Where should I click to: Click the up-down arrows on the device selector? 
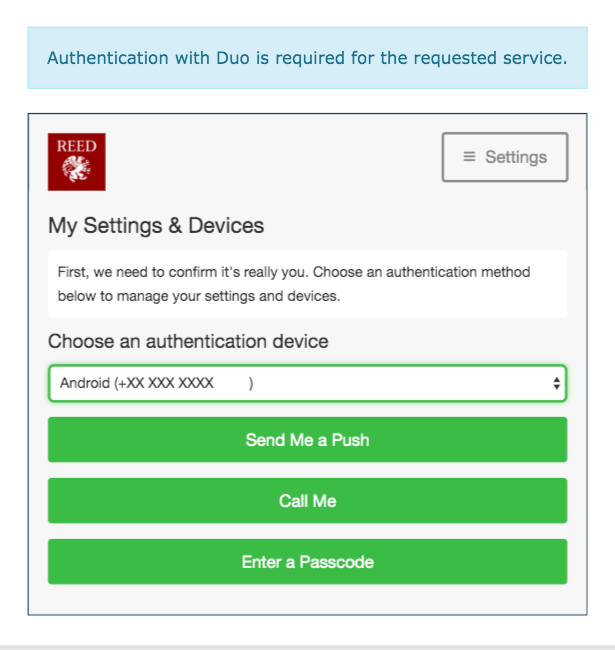pyautogui.click(x=557, y=383)
